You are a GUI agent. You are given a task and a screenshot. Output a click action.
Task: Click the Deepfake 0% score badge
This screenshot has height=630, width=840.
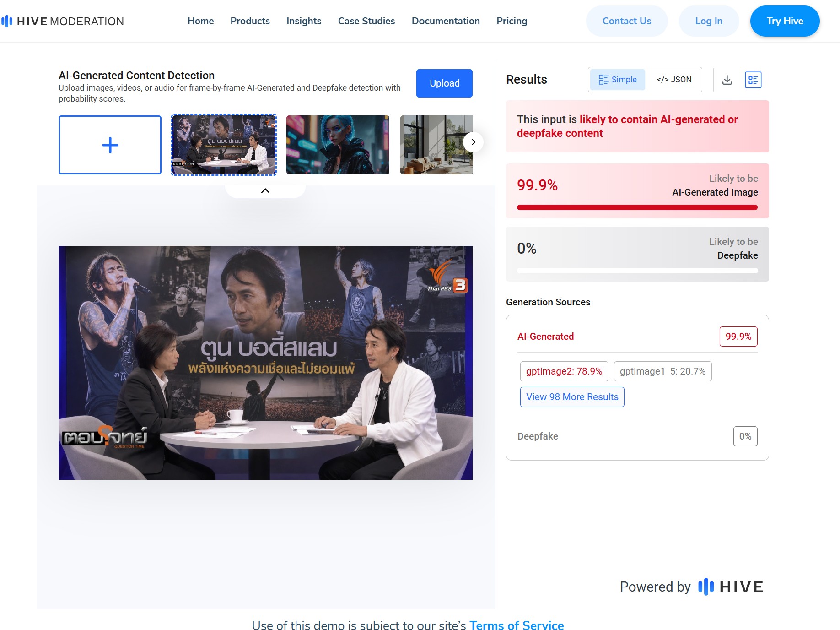[745, 436]
